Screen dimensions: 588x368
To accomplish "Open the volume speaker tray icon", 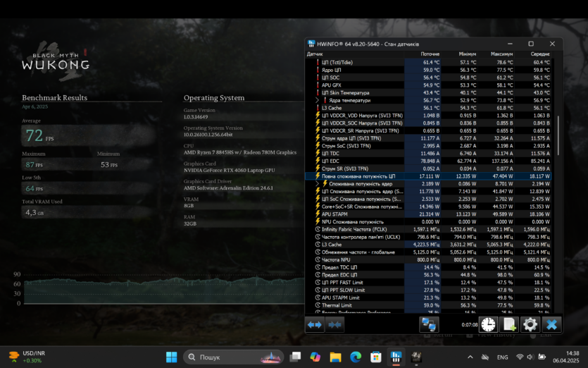I will click(x=530, y=357).
